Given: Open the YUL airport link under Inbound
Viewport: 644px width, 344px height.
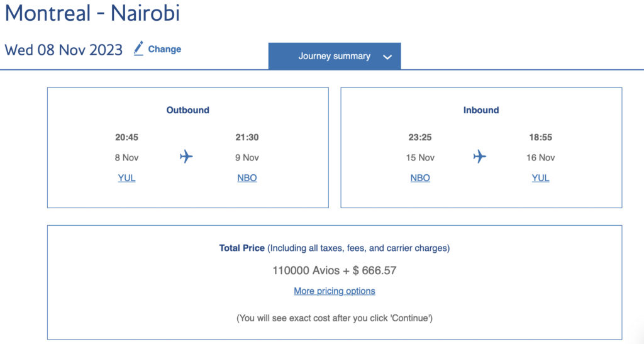Looking at the screenshot, I should [x=540, y=178].
